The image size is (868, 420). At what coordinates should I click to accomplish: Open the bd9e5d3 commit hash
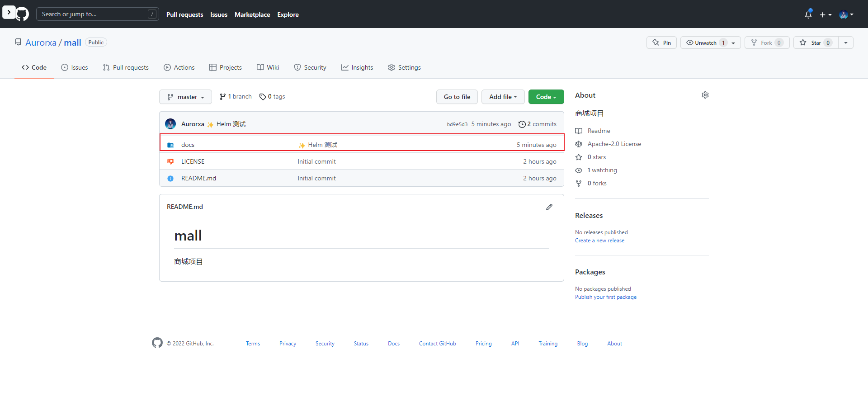pos(457,124)
